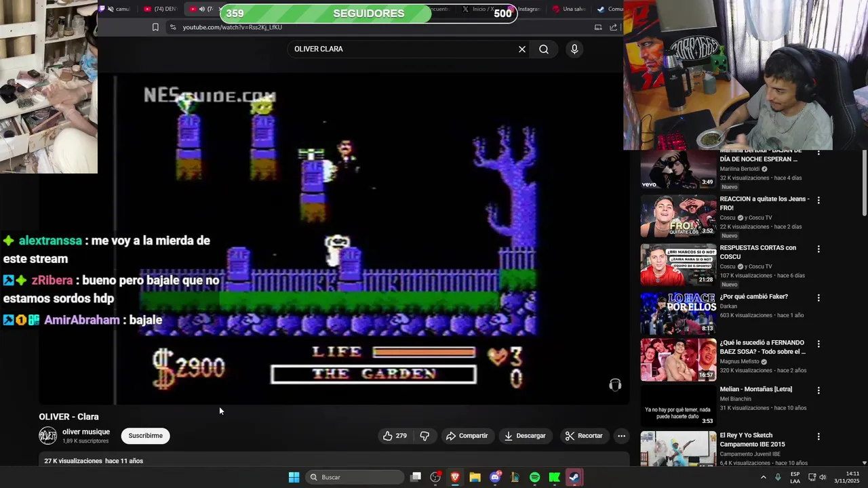Open File Explorer from taskbar
868x488 pixels.
tap(475, 477)
